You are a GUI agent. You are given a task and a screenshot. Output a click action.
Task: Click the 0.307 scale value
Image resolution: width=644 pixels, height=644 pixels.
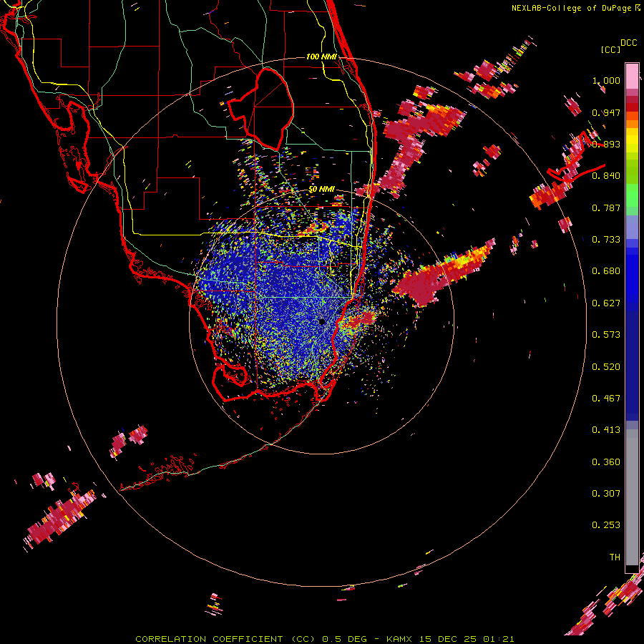click(606, 494)
